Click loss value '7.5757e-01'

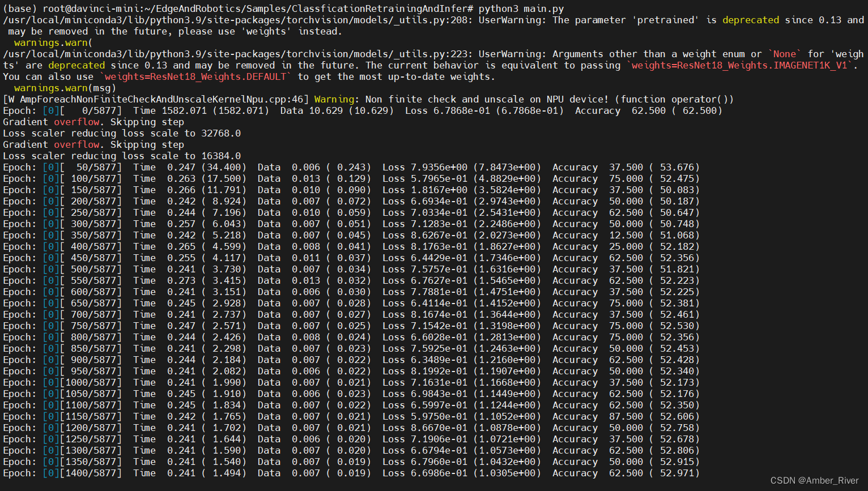(x=439, y=269)
